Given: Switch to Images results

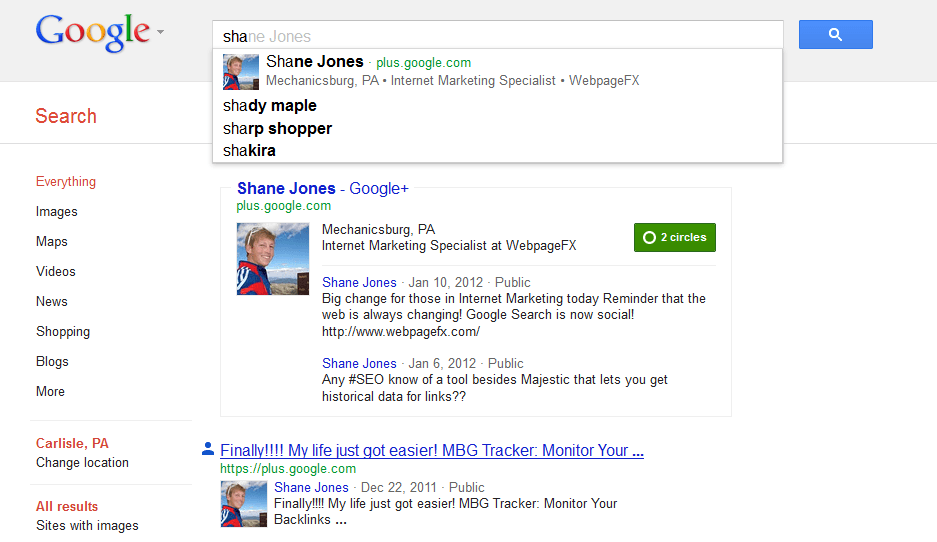Looking at the screenshot, I should click(x=57, y=212).
